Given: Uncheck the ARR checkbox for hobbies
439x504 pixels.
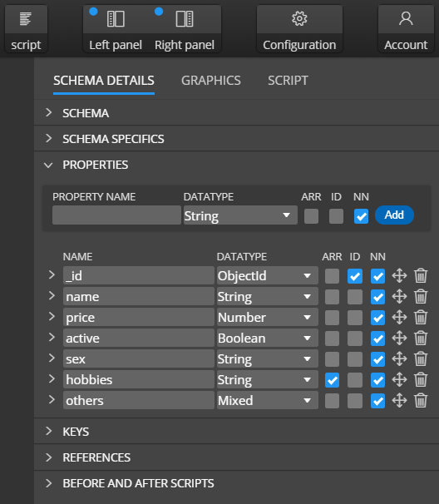Looking at the screenshot, I should (x=332, y=380).
